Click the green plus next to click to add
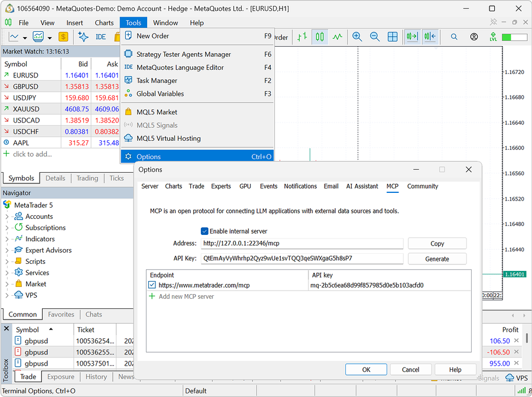 click(6, 154)
